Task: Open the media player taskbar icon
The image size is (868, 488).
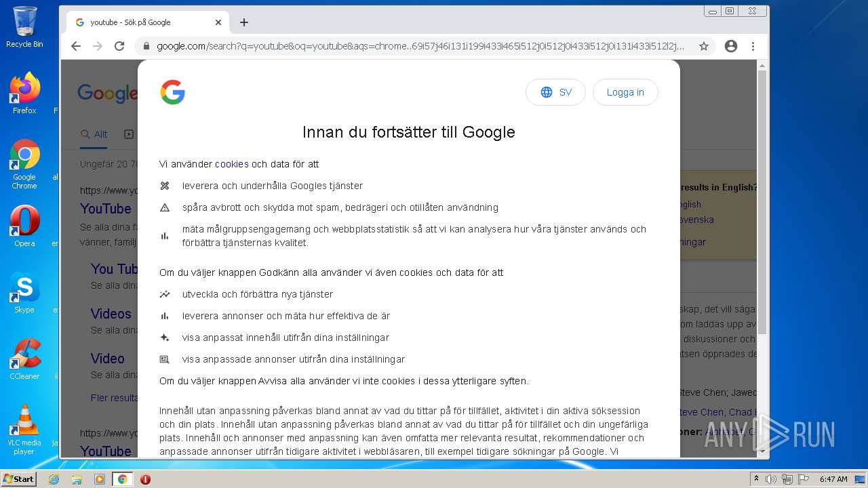Action: [100, 479]
